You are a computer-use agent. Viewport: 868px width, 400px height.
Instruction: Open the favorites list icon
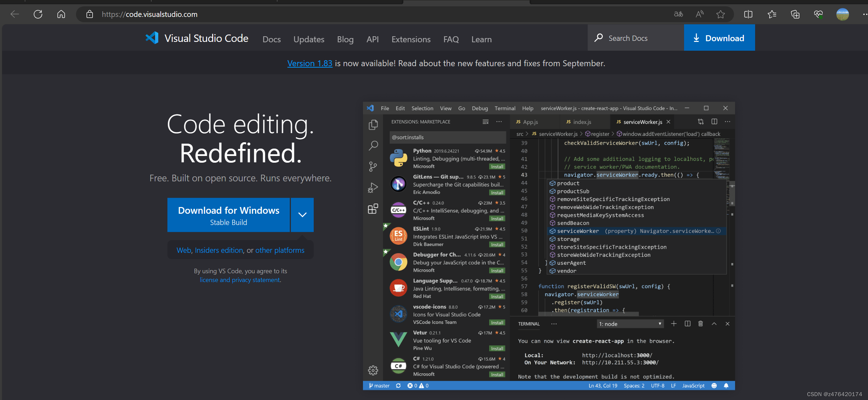click(772, 14)
